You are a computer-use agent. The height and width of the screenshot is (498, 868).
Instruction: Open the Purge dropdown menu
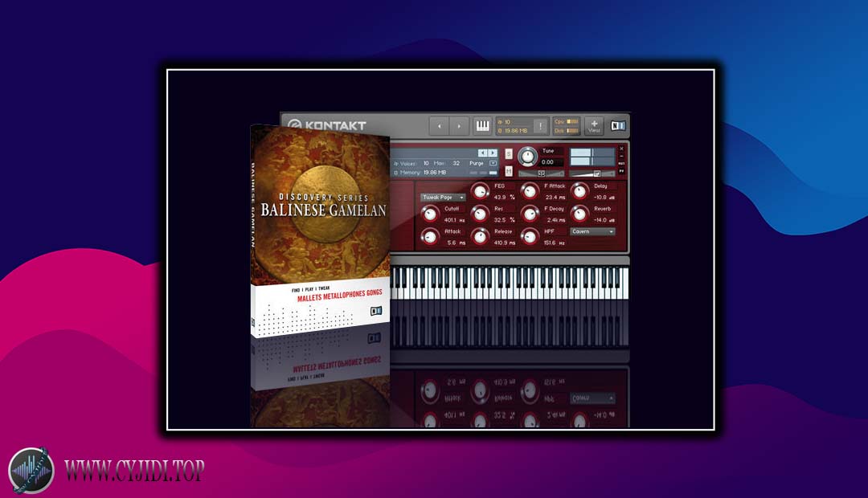pos(493,163)
